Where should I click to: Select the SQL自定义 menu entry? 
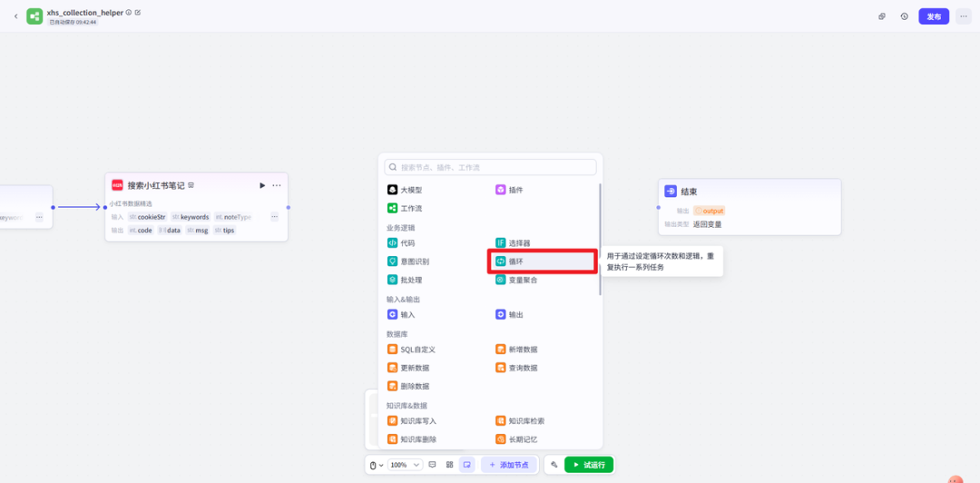point(417,350)
